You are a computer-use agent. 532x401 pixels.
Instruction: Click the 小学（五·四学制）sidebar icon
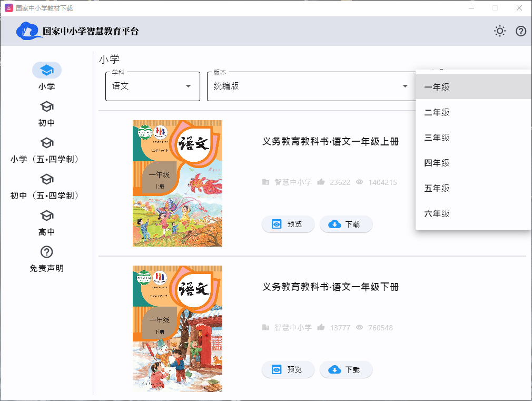46,142
